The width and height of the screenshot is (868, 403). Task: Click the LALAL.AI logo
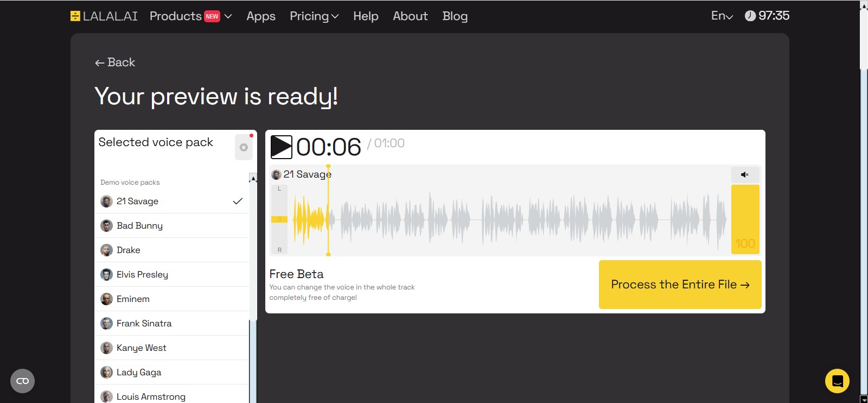(104, 16)
